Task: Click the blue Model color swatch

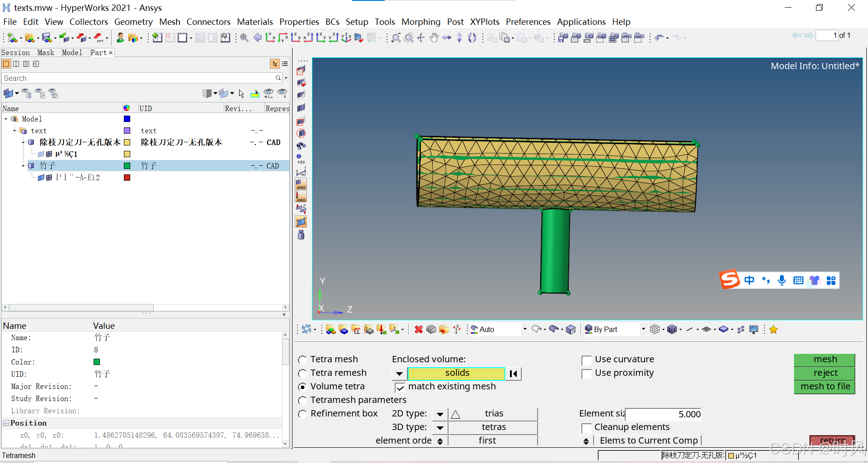Action: (x=127, y=119)
